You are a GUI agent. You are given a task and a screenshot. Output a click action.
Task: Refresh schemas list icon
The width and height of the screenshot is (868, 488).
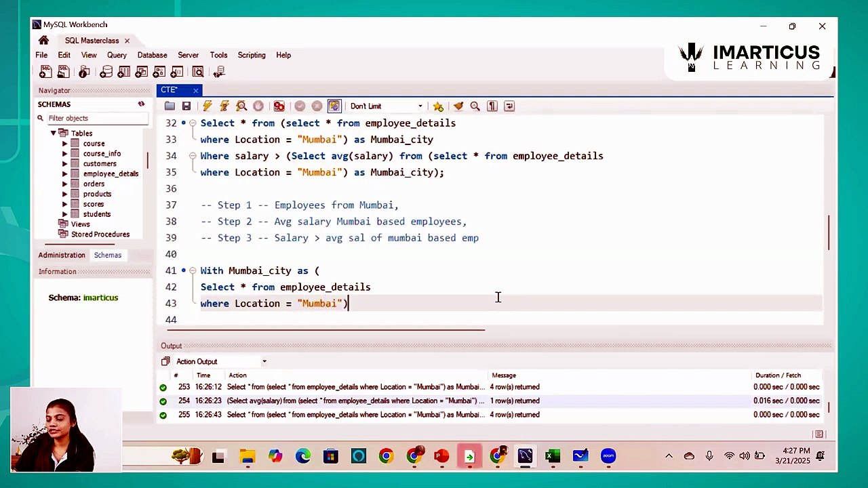141,104
